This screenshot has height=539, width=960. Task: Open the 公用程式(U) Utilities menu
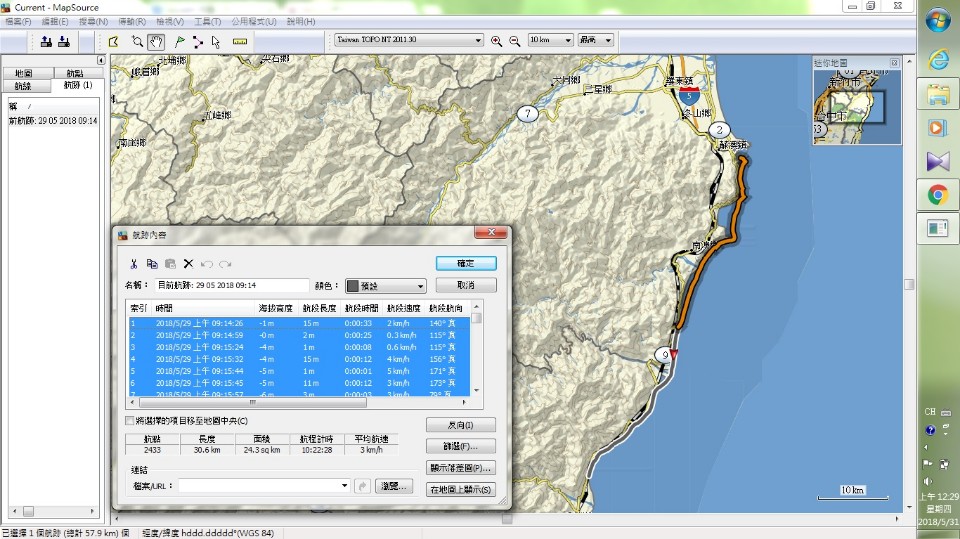coord(253,21)
